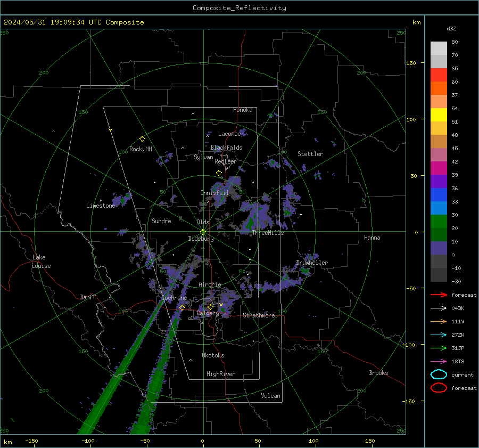Click the red 60 dBZ color swatch
479x448 pixels.
(x=439, y=75)
